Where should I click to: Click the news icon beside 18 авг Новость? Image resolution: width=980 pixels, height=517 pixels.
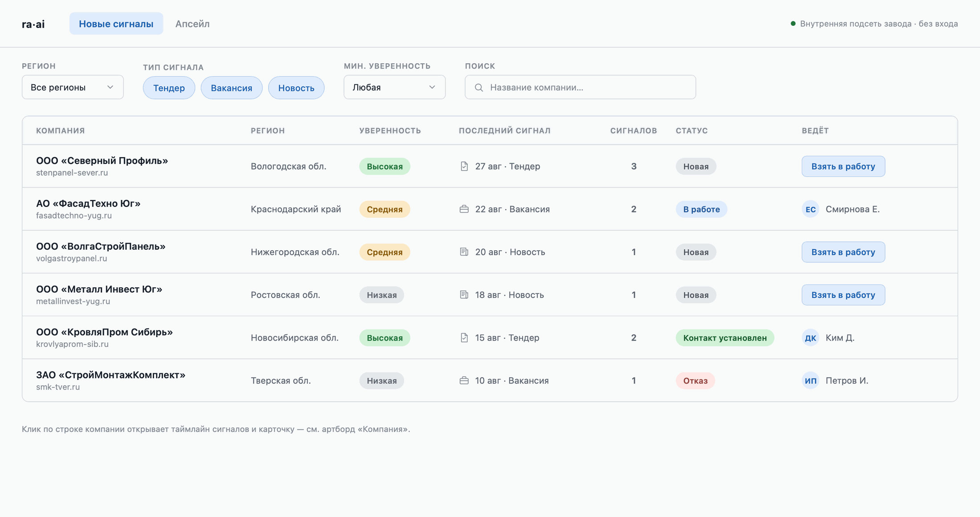tap(464, 295)
